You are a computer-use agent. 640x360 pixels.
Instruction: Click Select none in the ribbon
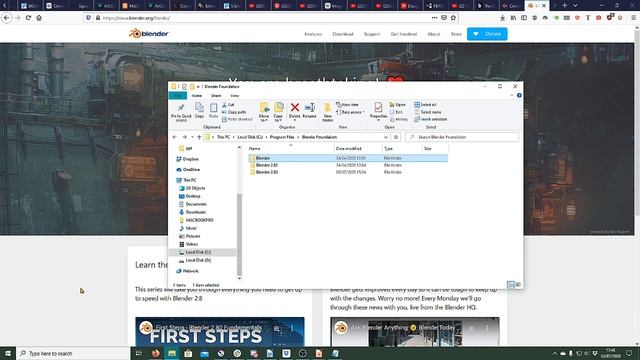(x=427, y=112)
